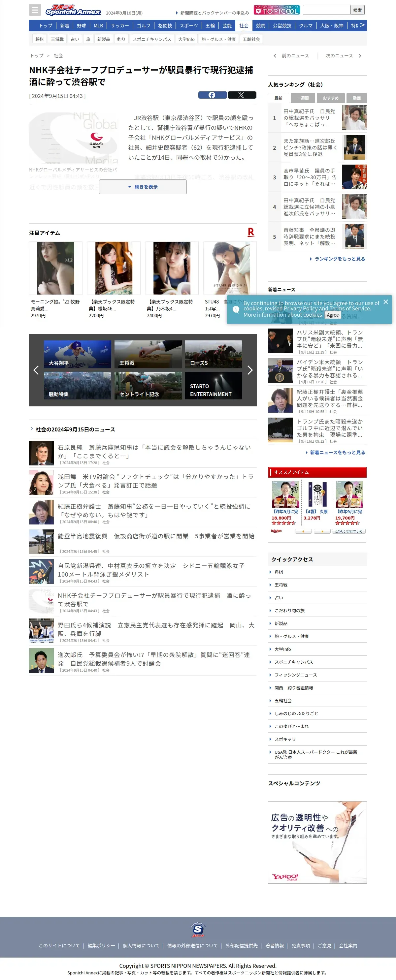Agree to the cookie policy
Viewport: 396px width, 980px height.
coord(332,315)
